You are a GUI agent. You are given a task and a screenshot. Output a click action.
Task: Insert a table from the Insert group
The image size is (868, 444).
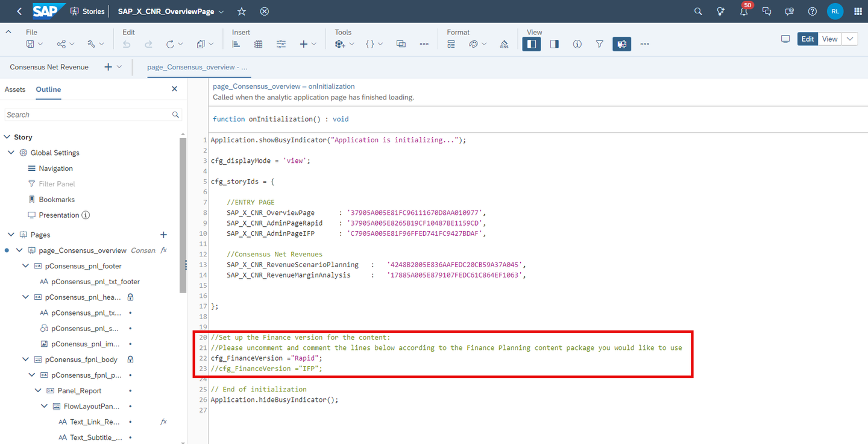(259, 44)
